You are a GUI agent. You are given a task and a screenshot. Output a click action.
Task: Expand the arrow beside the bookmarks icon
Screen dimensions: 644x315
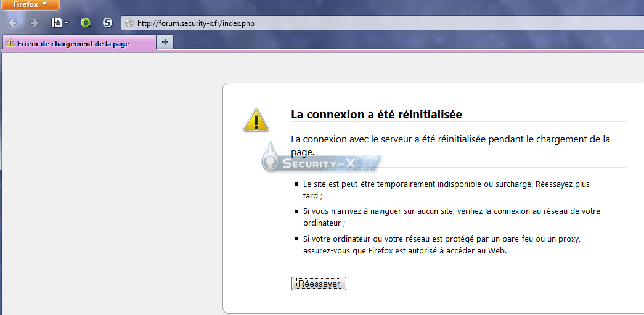point(67,23)
